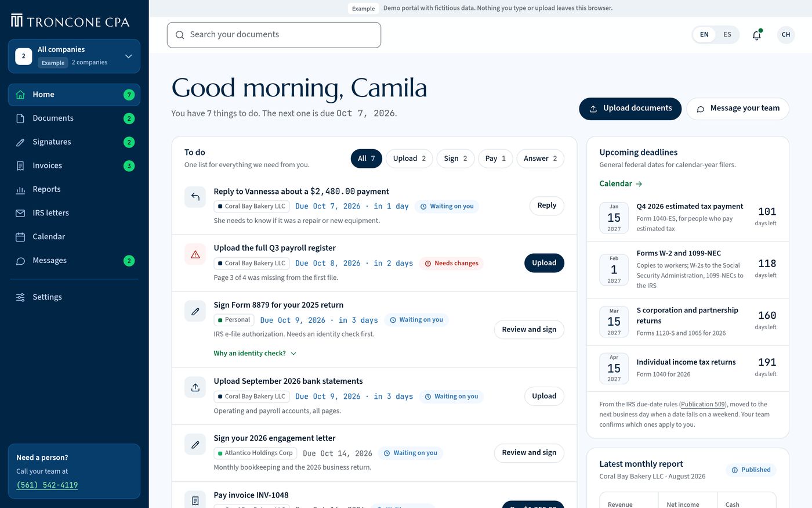This screenshot has height=508, width=812.
Task: Click the Settings sliders icon
Action: (20, 297)
